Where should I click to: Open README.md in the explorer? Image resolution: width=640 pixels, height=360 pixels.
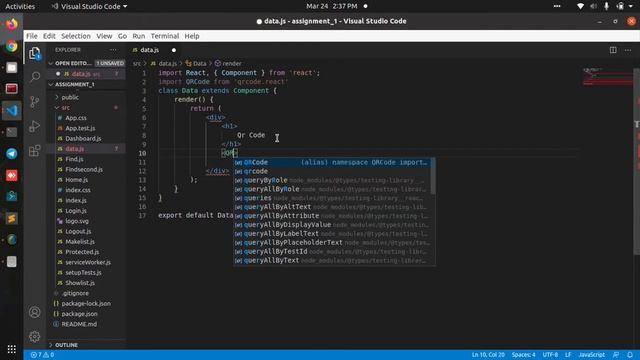(79, 324)
